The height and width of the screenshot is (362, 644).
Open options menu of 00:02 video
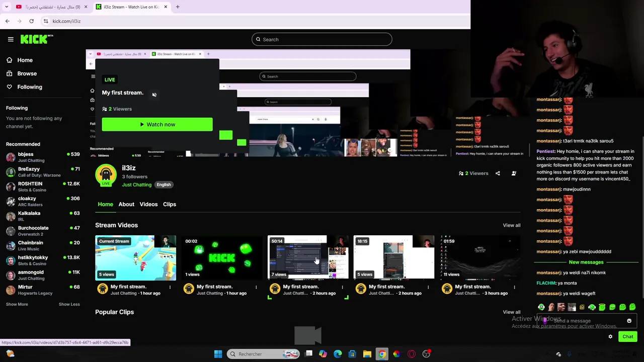[256, 288]
